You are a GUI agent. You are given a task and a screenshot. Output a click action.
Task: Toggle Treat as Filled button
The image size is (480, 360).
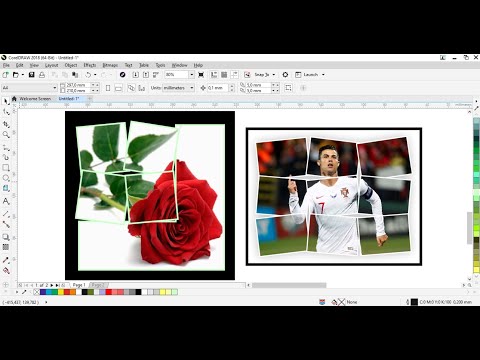(x=288, y=88)
